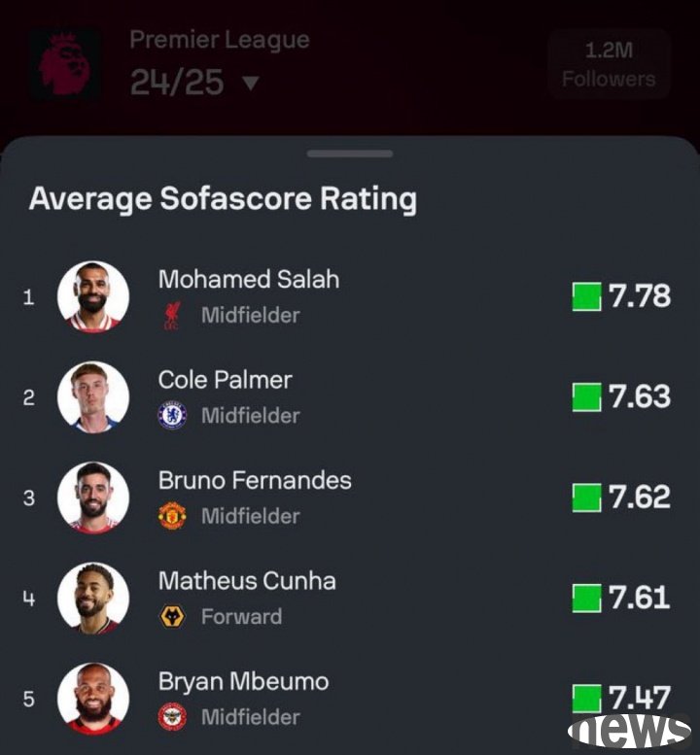Viewport: 700px width, 755px height.
Task: Tap the 1.2M Followers button
Action: [x=609, y=64]
